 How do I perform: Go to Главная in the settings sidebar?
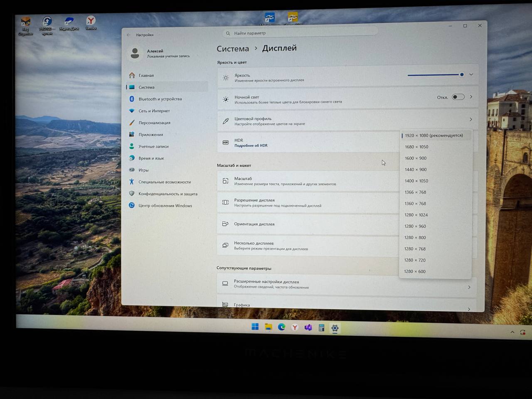pos(167,75)
